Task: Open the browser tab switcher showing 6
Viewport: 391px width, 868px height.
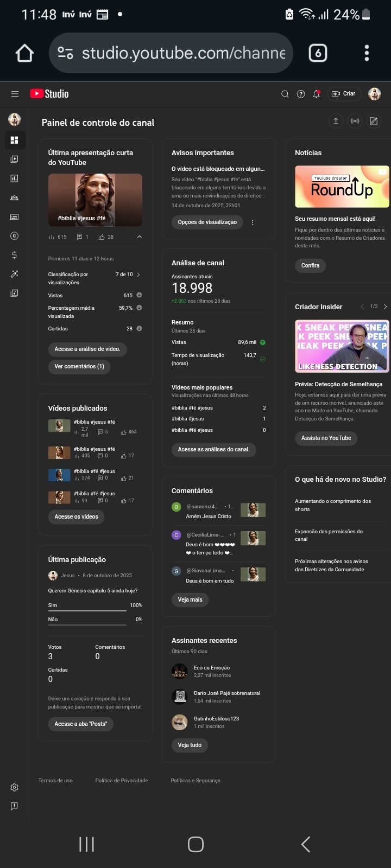Action: [318, 53]
